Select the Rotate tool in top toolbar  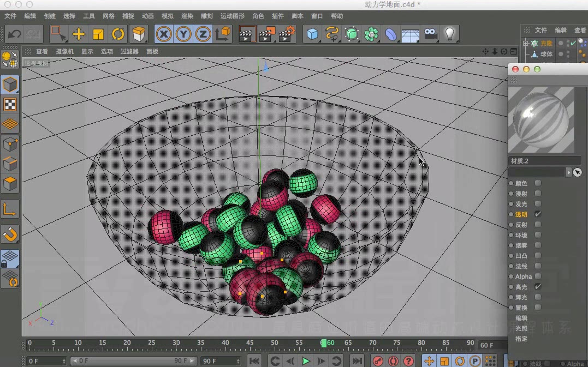[x=118, y=34]
